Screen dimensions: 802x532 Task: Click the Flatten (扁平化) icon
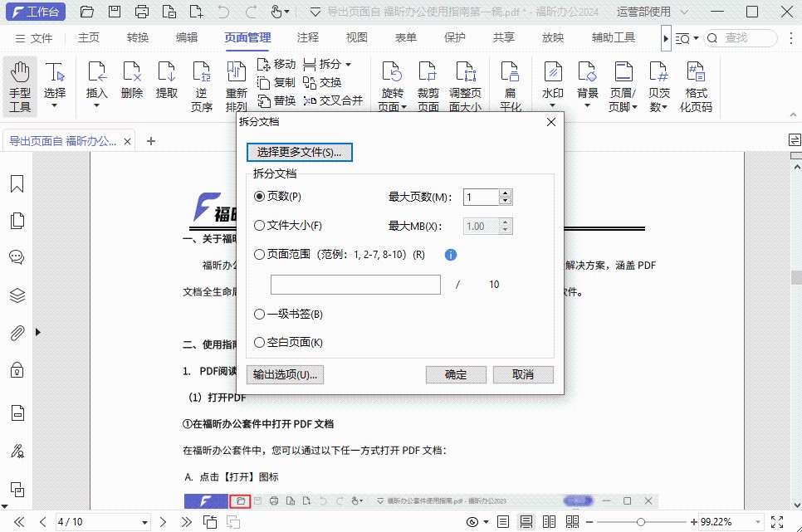[x=511, y=86]
